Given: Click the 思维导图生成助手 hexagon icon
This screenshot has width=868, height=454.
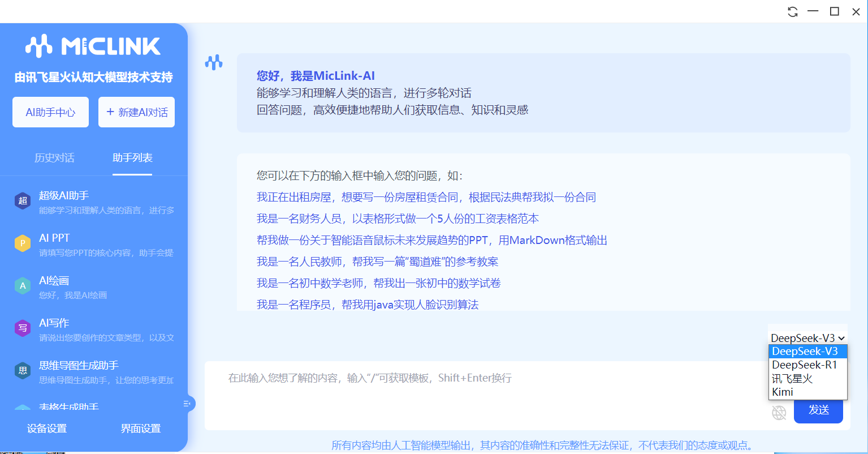Looking at the screenshot, I should (23, 370).
